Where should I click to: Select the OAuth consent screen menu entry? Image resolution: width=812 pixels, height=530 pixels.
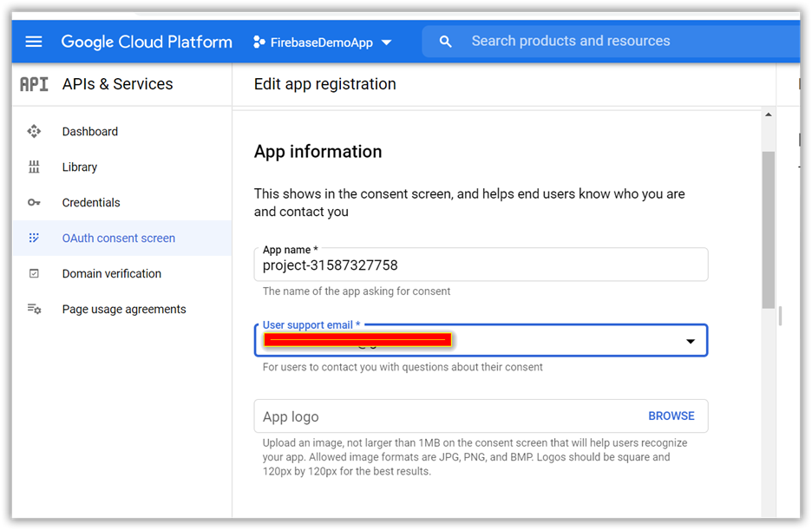coord(118,238)
